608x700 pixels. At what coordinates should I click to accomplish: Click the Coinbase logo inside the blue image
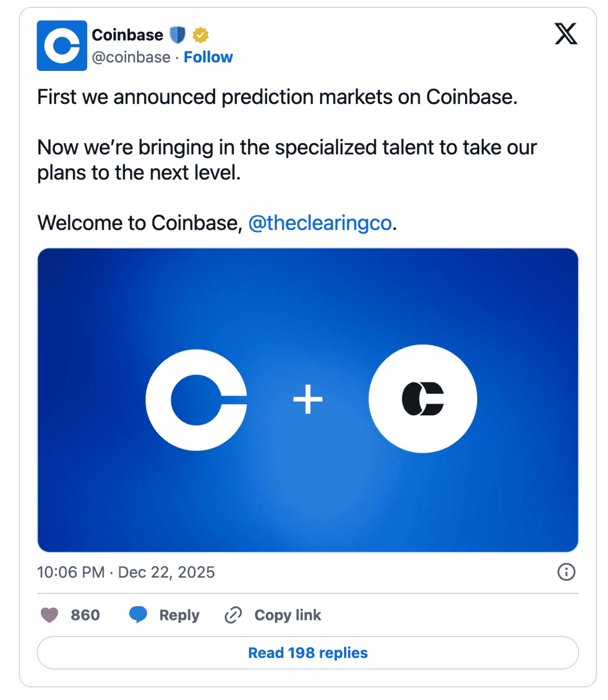pyautogui.click(x=196, y=399)
